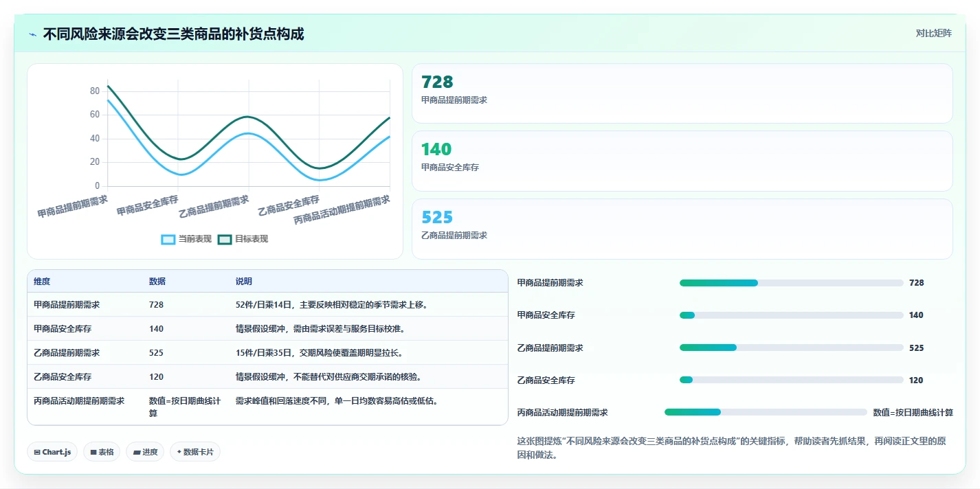Toggle the 当前表现 legend swatch
The height and width of the screenshot is (489, 980).
point(168,239)
